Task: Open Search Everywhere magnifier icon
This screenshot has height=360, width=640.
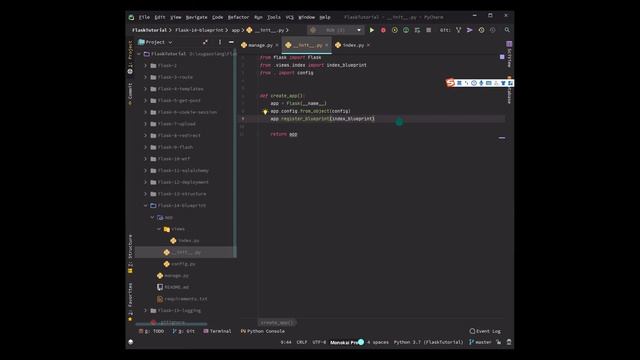Action: (x=507, y=30)
